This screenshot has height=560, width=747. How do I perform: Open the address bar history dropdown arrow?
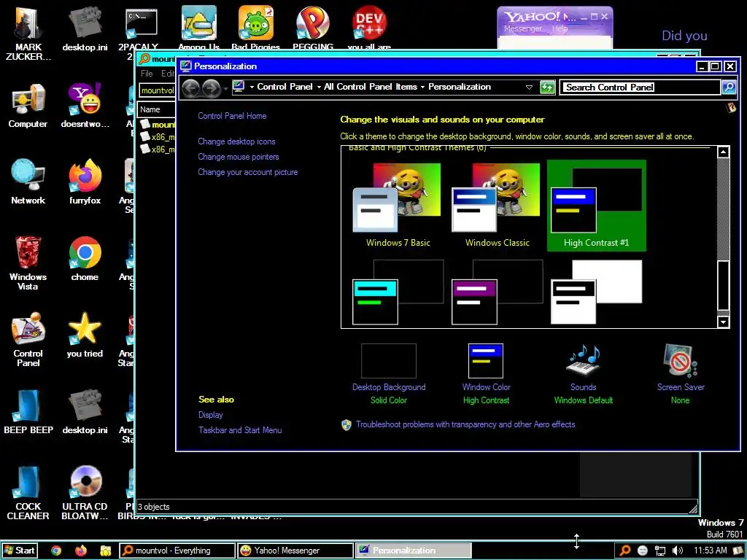pyautogui.click(x=529, y=87)
